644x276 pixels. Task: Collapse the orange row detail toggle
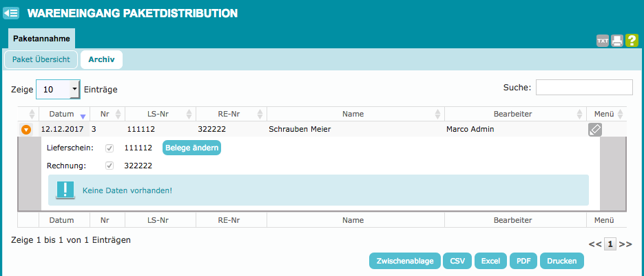coord(26,129)
